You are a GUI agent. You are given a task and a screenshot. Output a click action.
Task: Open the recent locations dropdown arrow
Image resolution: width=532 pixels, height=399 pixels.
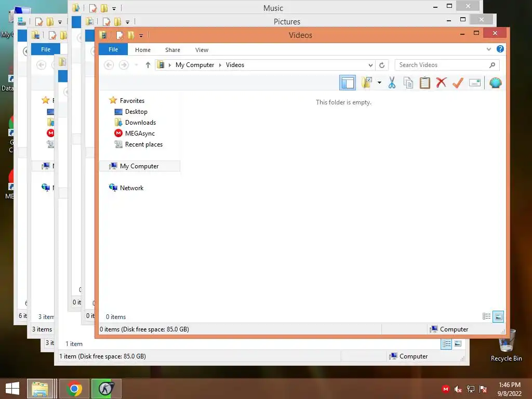(x=136, y=65)
